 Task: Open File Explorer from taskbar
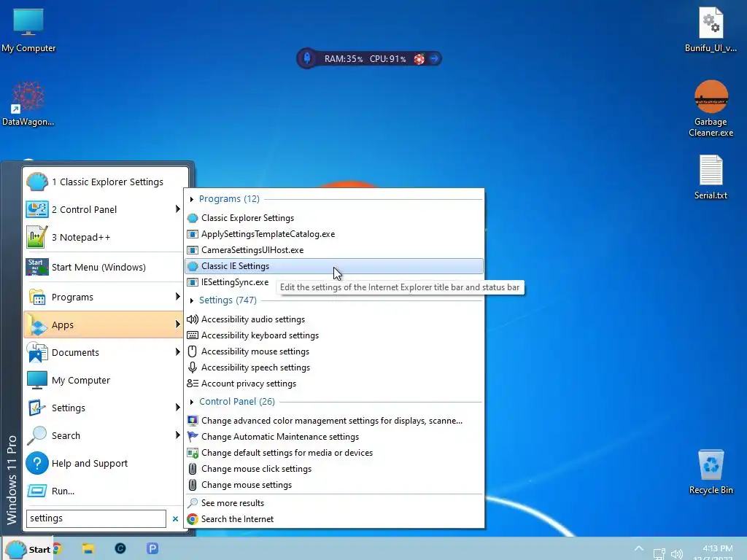tap(88, 548)
